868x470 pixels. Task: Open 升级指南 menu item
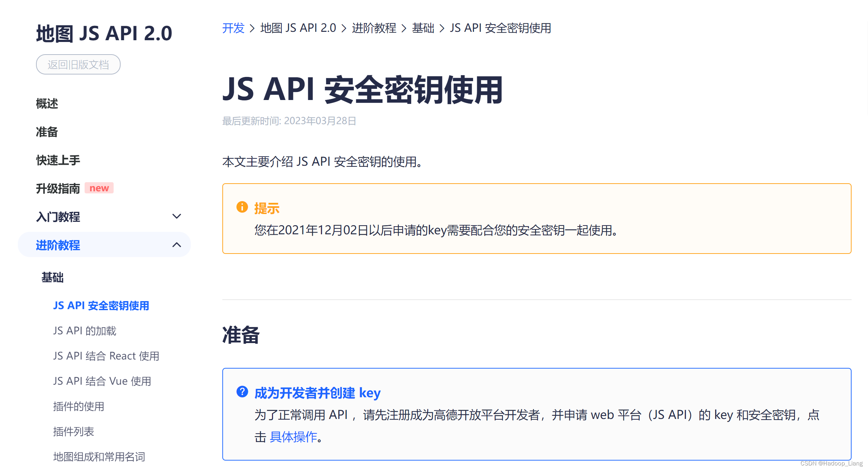point(58,188)
